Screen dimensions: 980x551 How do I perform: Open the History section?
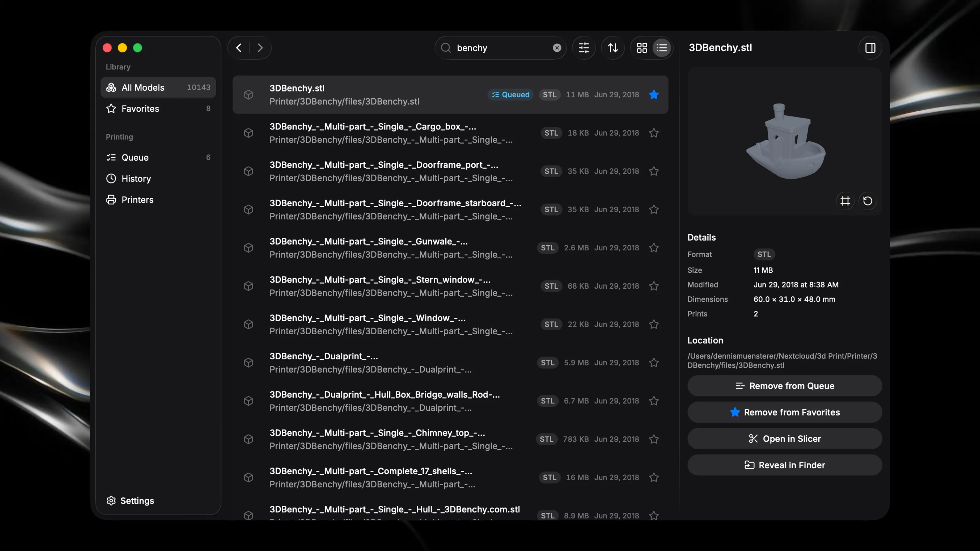pyautogui.click(x=158, y=179)
